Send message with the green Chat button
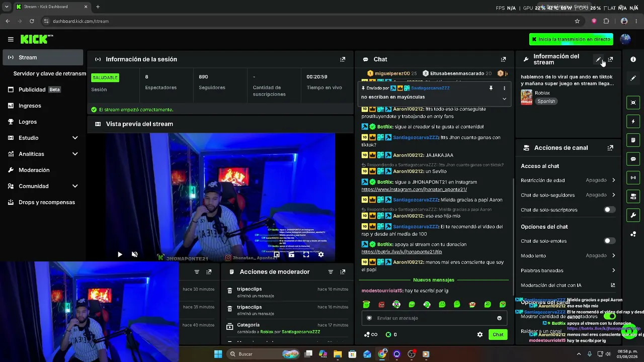This screenshot has width=644, height=362. tap(498, 334)
